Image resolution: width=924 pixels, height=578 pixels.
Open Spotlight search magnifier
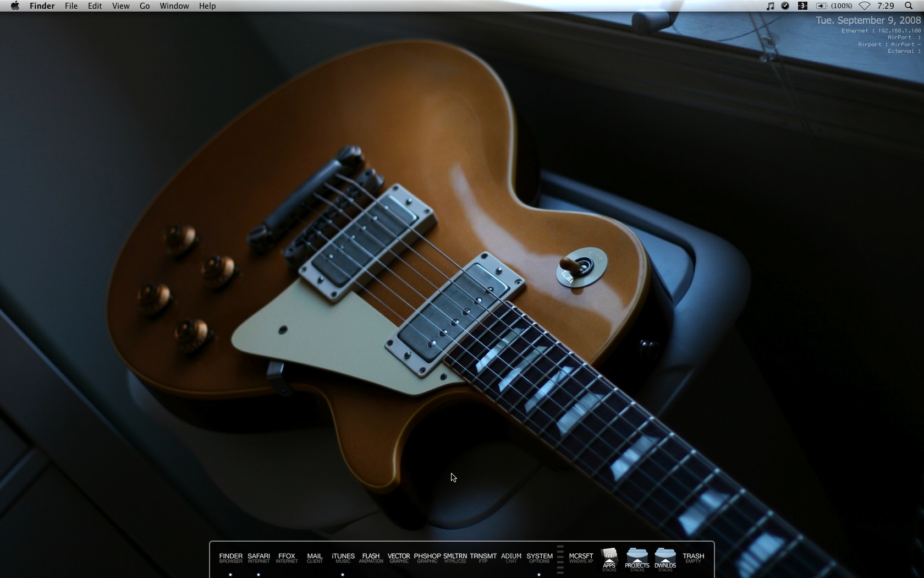click(909, 6)
